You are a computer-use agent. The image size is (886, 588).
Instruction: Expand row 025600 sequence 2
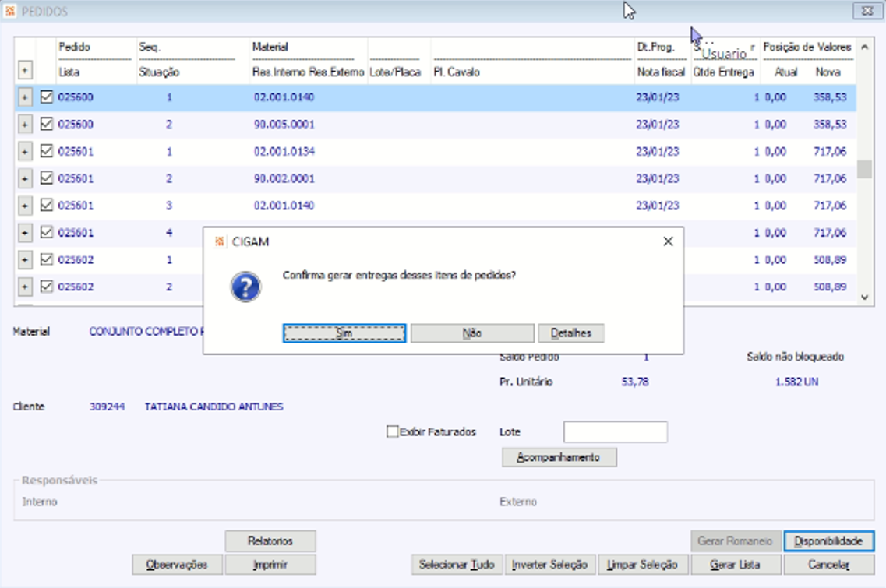[x=25, y=125]
